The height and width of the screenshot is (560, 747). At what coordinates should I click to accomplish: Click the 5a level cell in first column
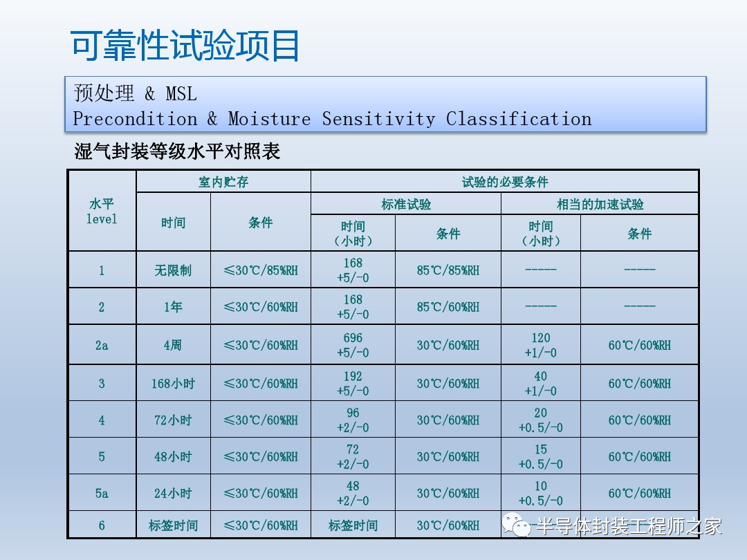[x=102, y=493]
